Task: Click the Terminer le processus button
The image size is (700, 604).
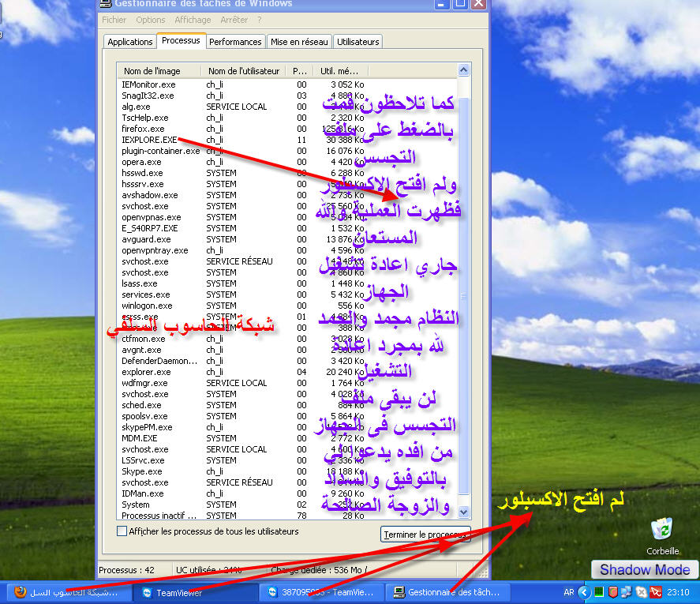Action: point(425,535)
